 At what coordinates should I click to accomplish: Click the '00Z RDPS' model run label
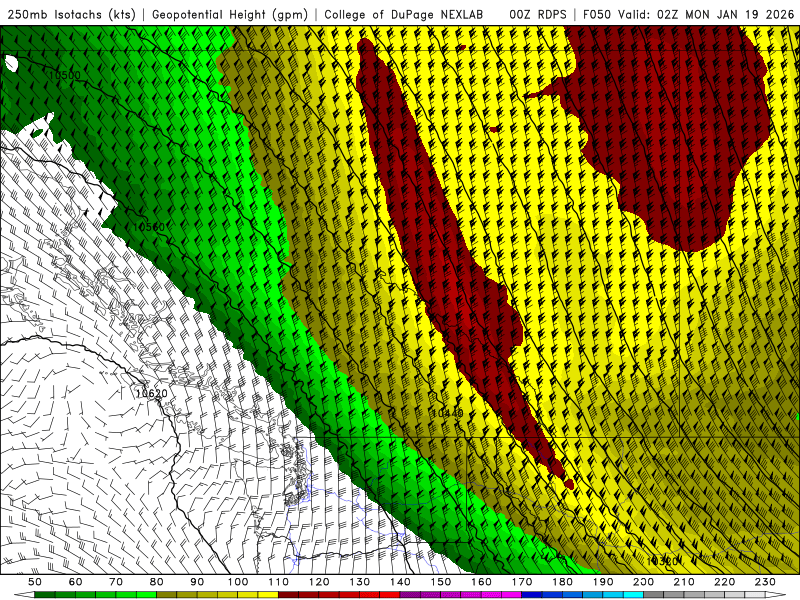point(537,15)
